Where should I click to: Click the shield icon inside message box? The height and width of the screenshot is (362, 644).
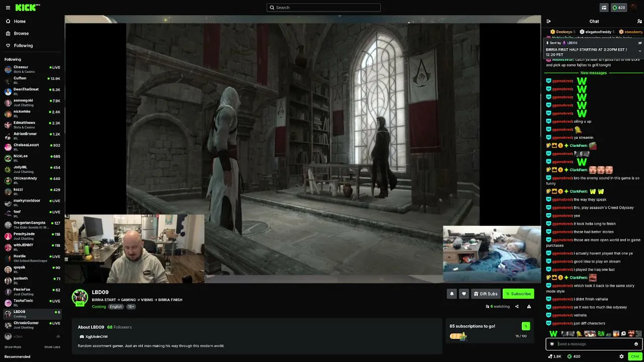pyautogui.click(x=552, y=344)
